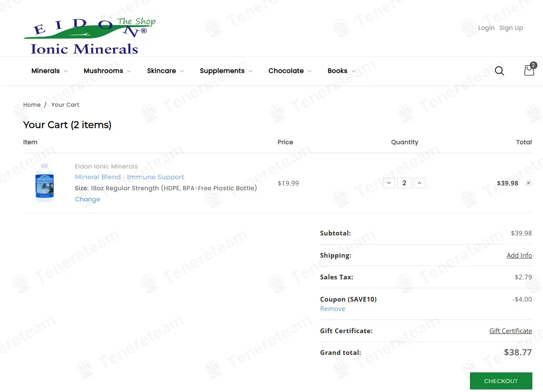Open Mineral Blend - Immune Support product link
Image resolution: width=543 pixels, height=392 pixels.
click(129, 177)
